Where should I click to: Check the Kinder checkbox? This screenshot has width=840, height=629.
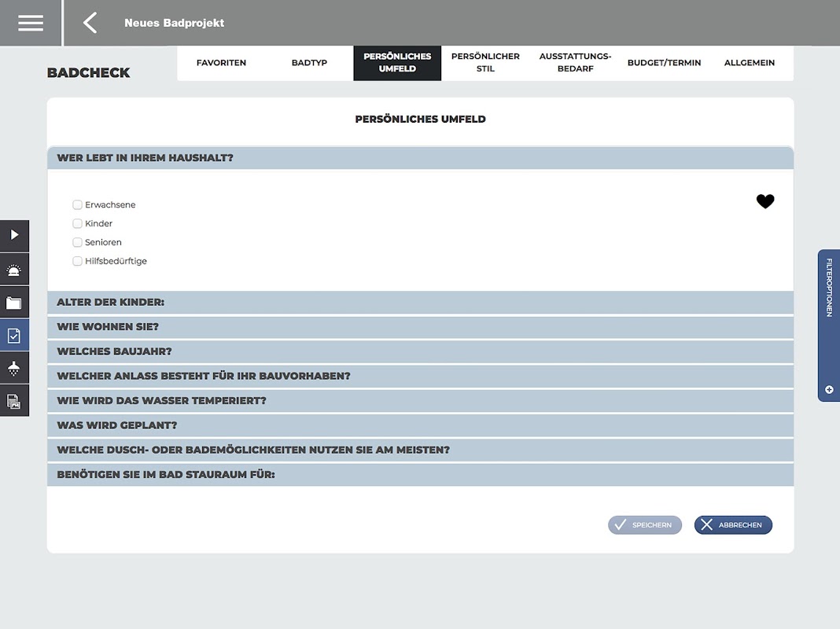pos(77,223)
